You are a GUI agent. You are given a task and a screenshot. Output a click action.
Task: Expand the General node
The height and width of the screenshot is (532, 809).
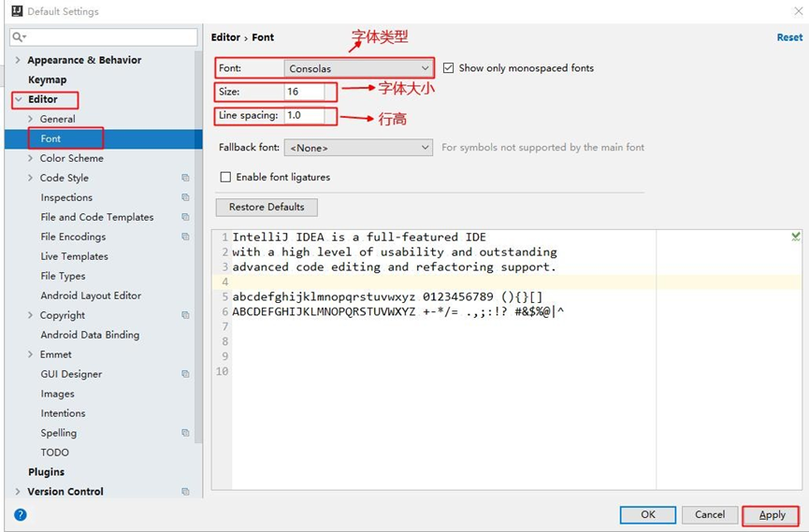point(30,119)
